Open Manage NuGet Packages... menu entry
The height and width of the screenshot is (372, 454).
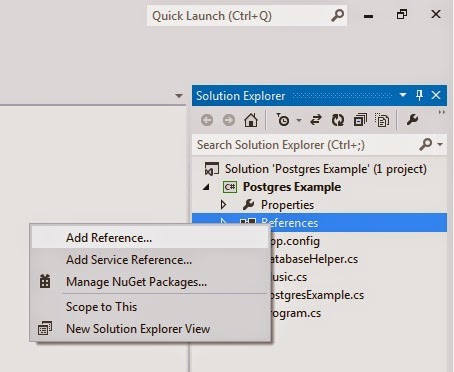[150, 282]
